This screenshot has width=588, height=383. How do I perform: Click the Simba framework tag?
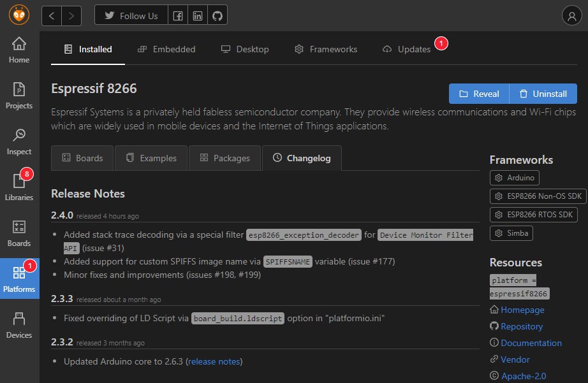pyautogui.click(x=511, y=233)
